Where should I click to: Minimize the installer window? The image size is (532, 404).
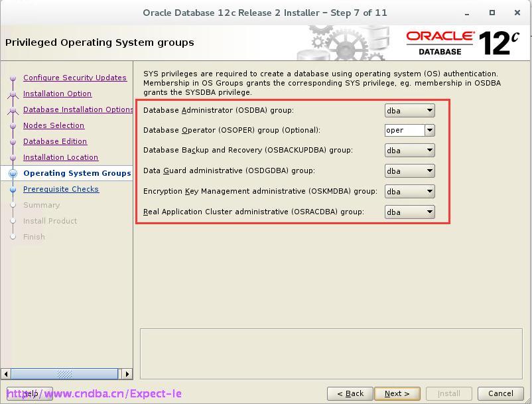coord(467,13)
